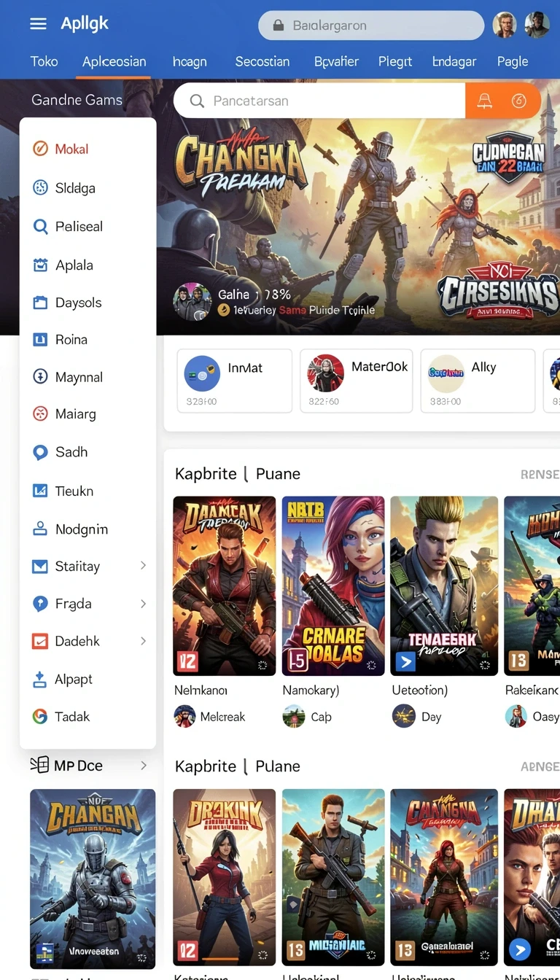Click the Oasy publisher avatar
The width and height of the screenshot is (560, 980).
(x=516, y=716)
